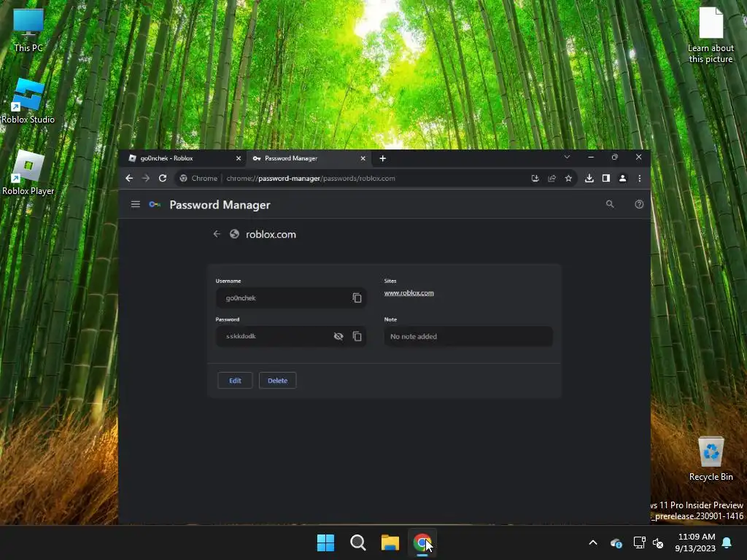Click the roblox.com page heading
The height and width of the screenshot is (560, 747).
click(x=271, y=234)
